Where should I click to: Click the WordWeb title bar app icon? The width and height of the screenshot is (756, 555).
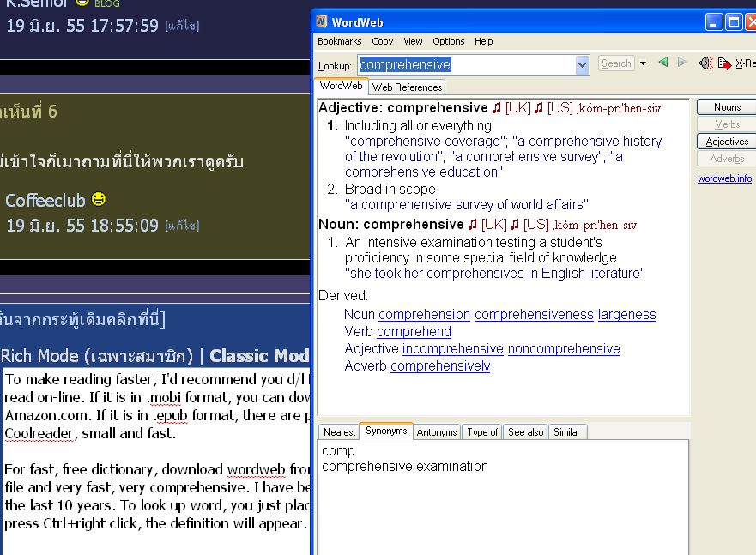point(322,21)
